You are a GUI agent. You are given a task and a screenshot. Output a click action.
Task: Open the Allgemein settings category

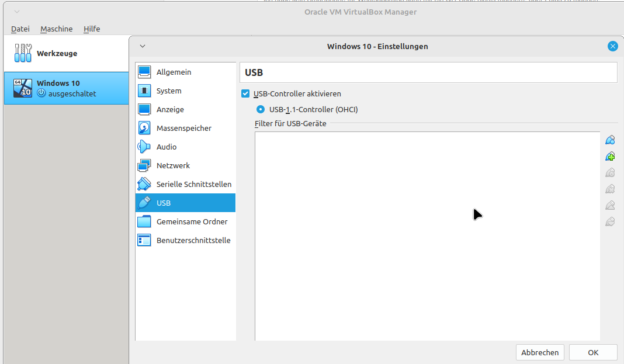(x=185, y=72)
